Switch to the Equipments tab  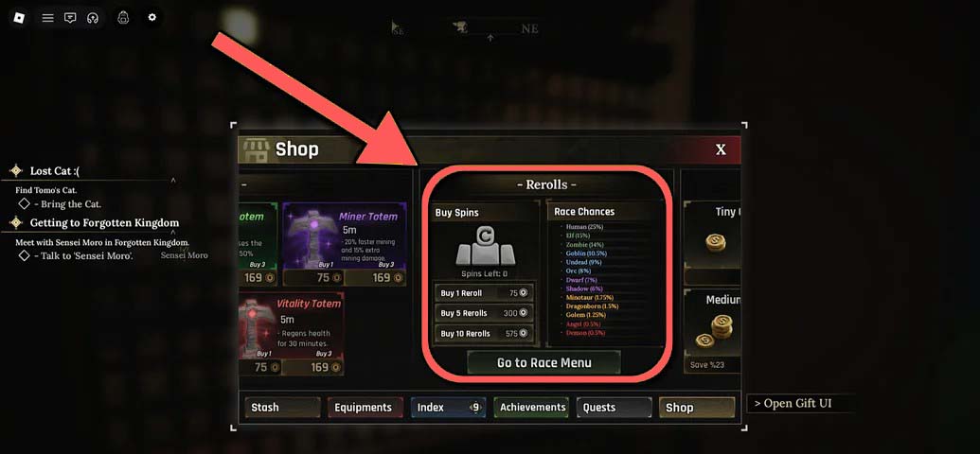[x=365, y=407]
